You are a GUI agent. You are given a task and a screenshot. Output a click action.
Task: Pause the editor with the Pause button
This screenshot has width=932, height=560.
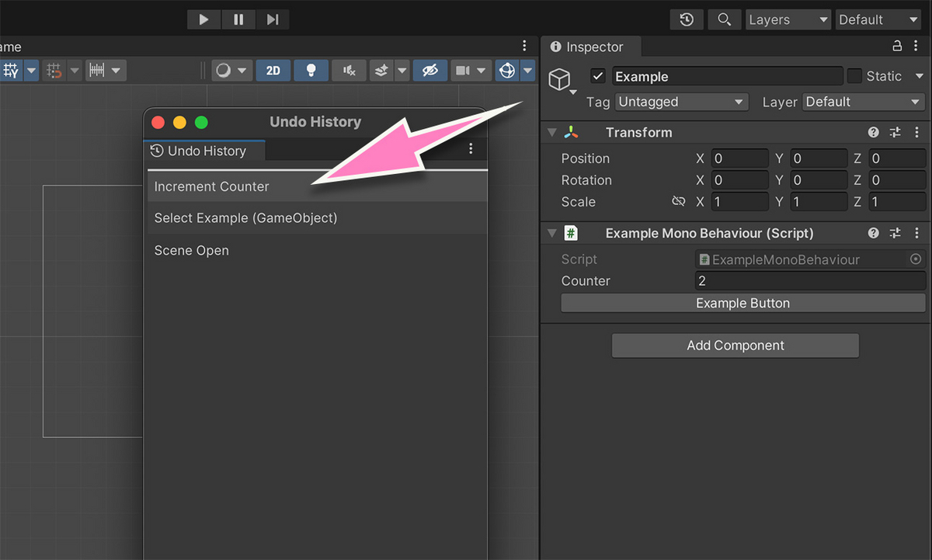coord(238,19)
